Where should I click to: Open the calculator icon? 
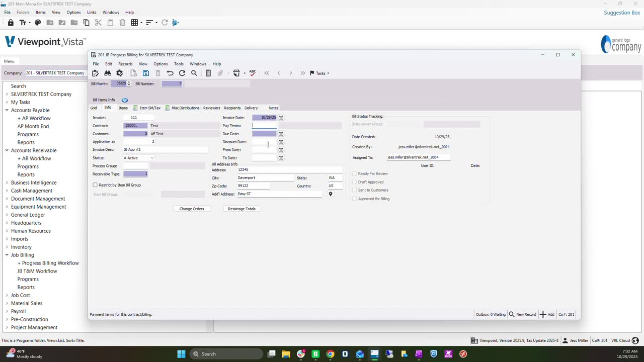(208, 73)
